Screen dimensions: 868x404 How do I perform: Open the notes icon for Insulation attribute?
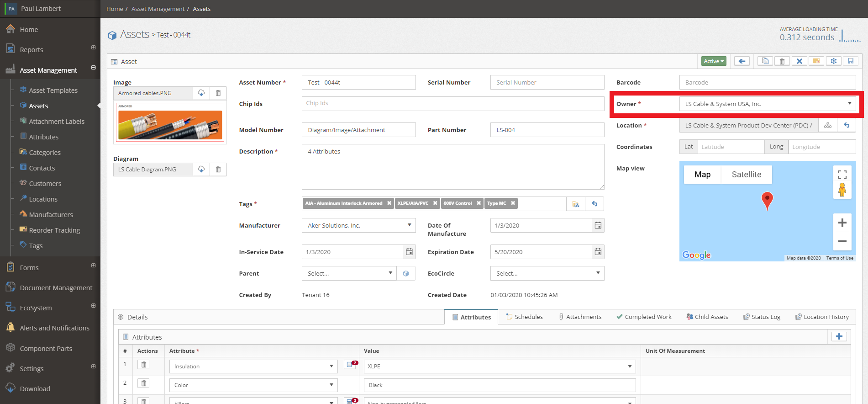coord(351,365)
